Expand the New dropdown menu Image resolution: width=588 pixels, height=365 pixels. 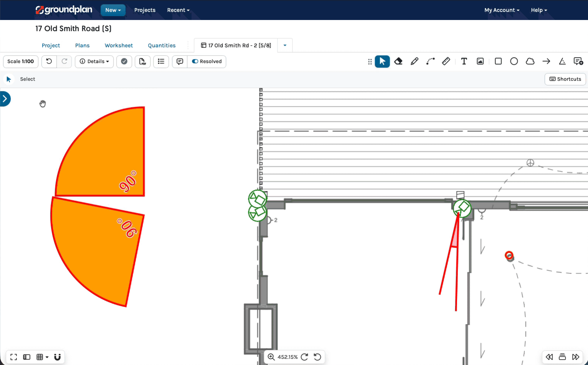point(113,10)
